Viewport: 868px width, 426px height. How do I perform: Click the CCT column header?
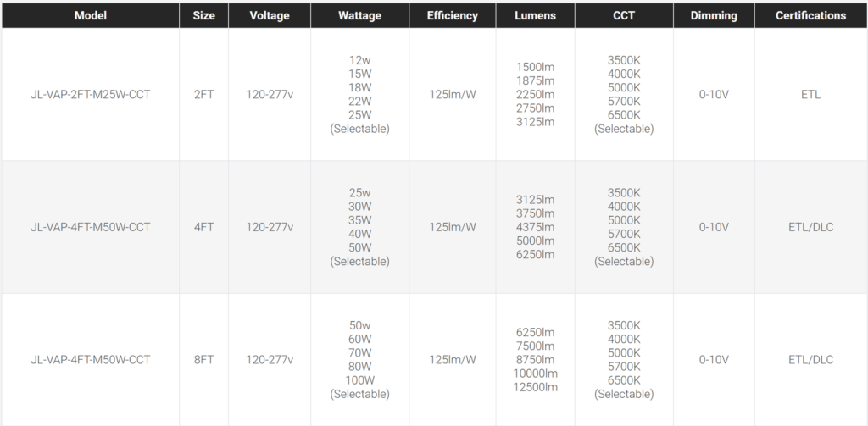pos(624,15)
